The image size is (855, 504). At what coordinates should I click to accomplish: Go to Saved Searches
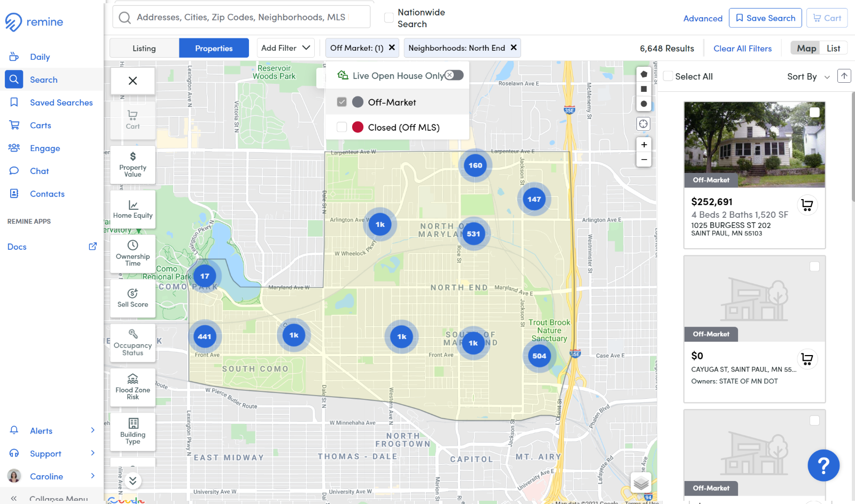coord(61,103)
